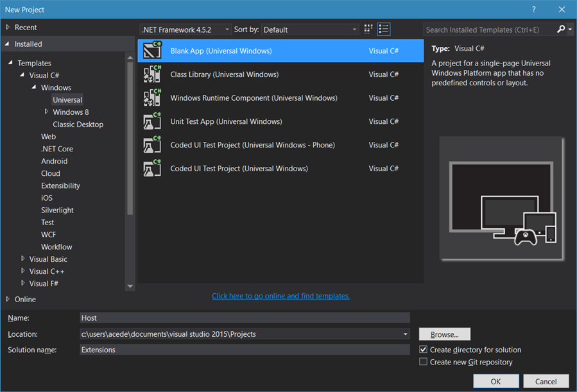Switch to medium icons list view
This screenshot has height=392, width=577.
[x=383, y=29]
